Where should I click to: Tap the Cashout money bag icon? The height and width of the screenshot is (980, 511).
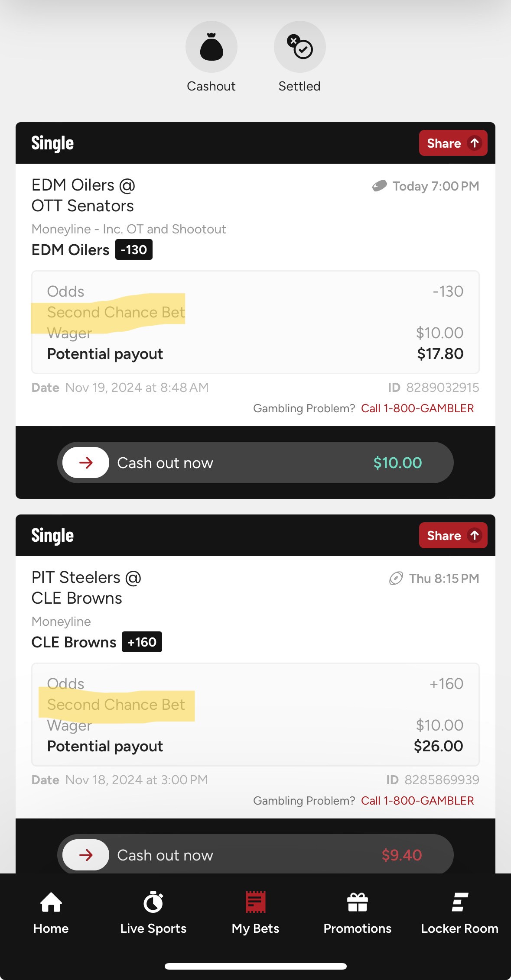coord(211,47)
